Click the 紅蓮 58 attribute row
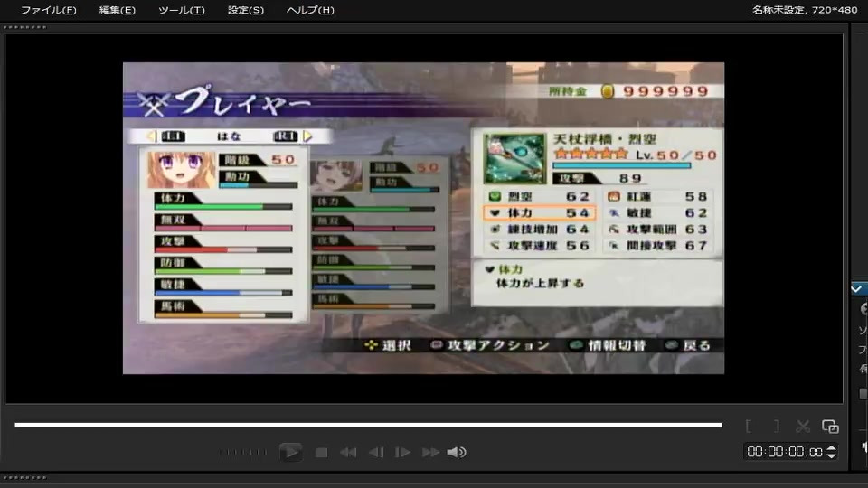This screenshot has width=868, height=488. 657,196
